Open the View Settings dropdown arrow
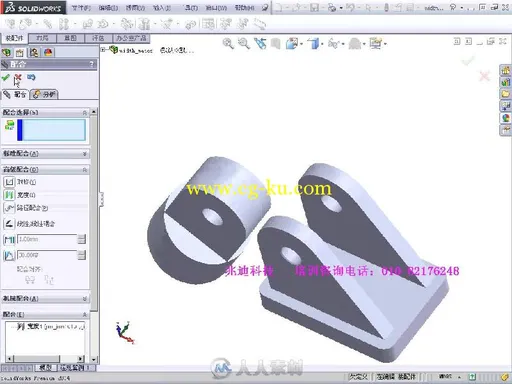 386,44
